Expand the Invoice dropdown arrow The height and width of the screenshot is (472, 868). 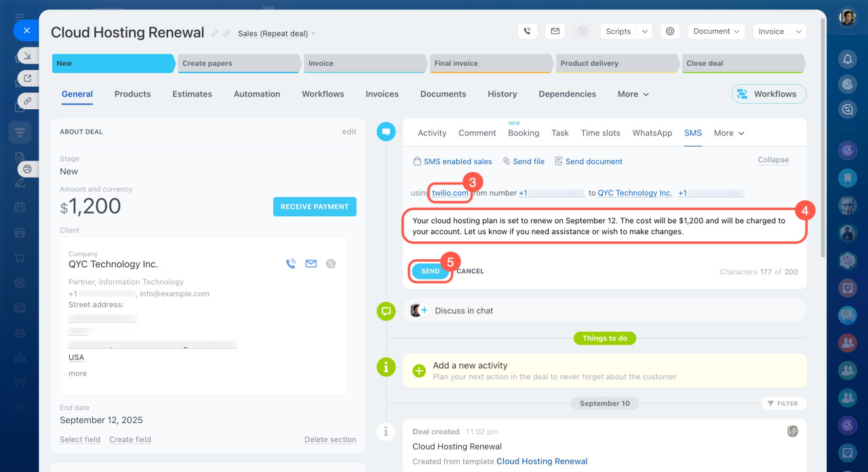click(798, 31)
